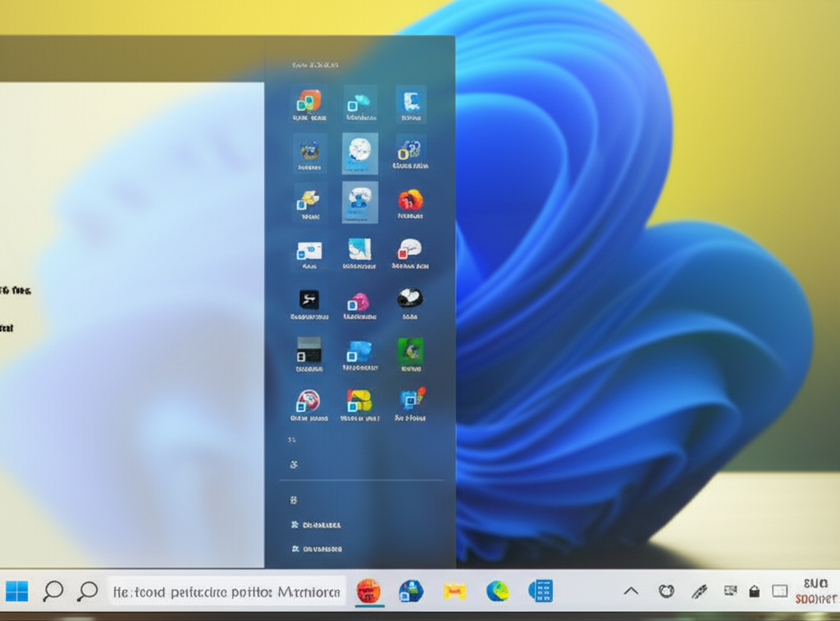Open the red circular app in bottom row
This screenshot has width=840, height=621.
pos(309,400)
